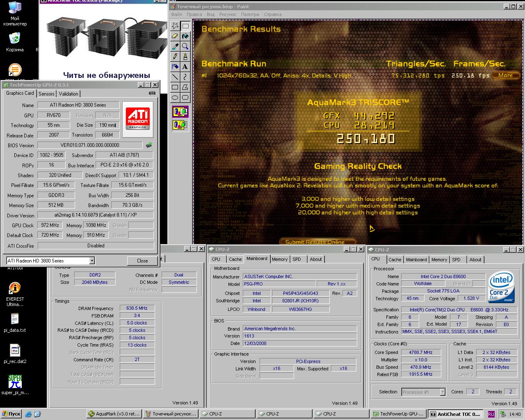Image resolution: width=525 pixels, height=420 pixels.
Task: Open the Палитра menu in Paint
Action: [x=250, y=14]
